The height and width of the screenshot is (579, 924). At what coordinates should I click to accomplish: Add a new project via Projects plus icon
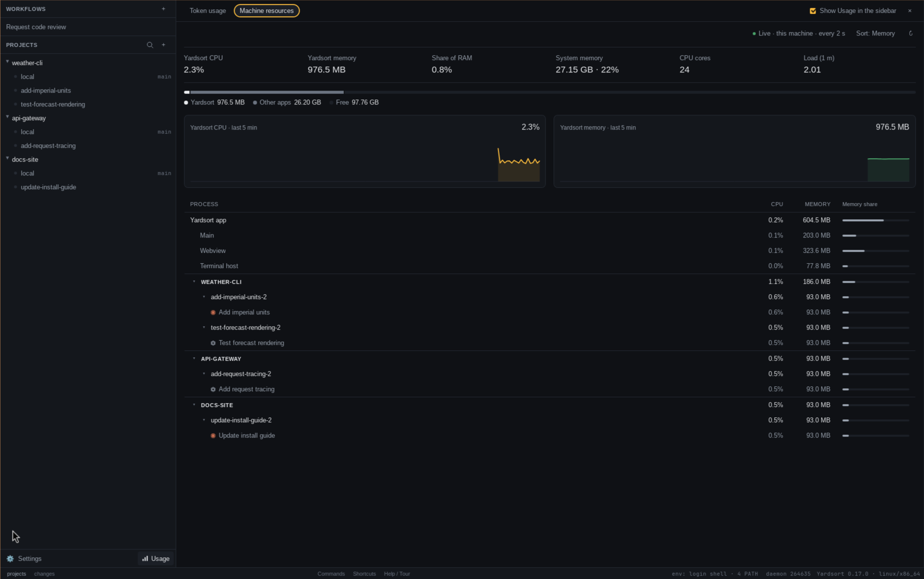coord(164,45)
